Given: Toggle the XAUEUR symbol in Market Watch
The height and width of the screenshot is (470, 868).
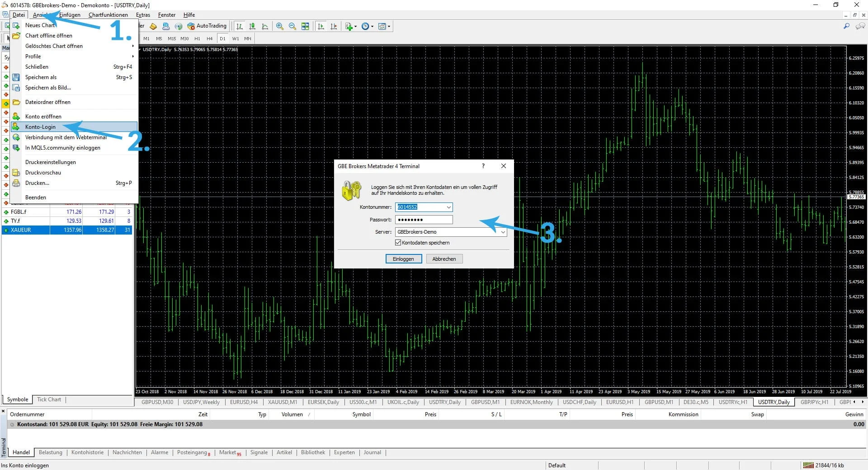Looking at the screenshot, I should point(20,230).
